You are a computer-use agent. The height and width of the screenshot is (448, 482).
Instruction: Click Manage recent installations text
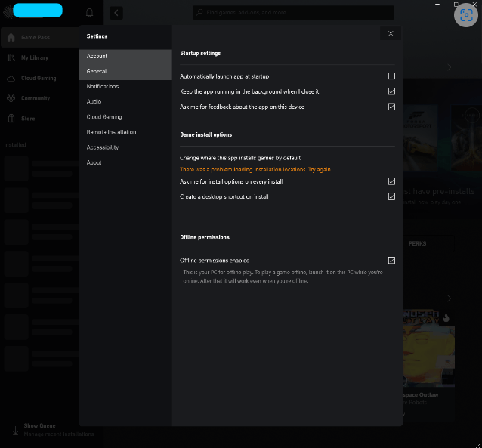(59, 434)
